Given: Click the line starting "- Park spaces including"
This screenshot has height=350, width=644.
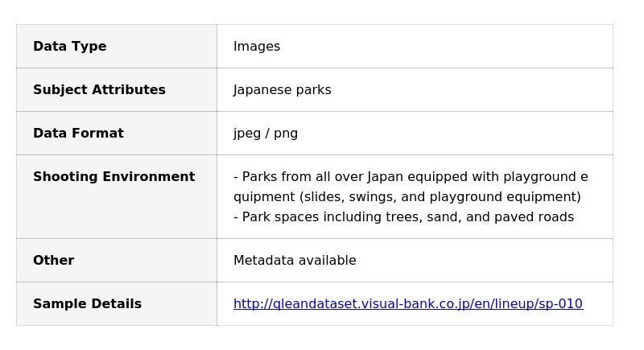Looking at the screenshot, I should click(x=403, y=217).
